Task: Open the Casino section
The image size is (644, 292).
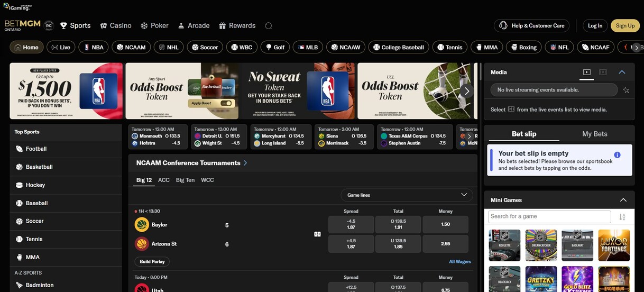Action: 116,25
